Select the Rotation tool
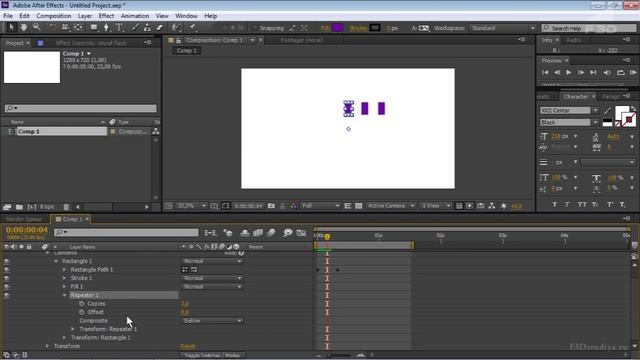Viewport: 640px width, 360px height. point(53,27)
